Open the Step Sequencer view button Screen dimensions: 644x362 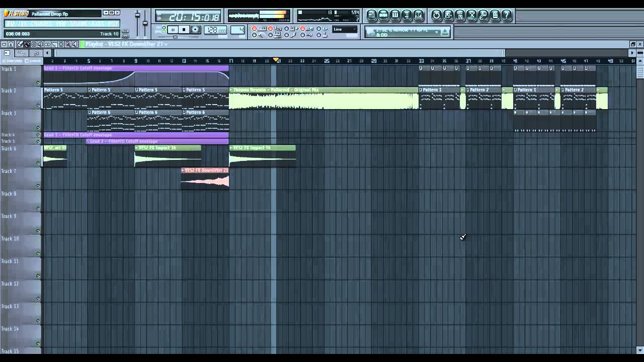click(383, 15)
